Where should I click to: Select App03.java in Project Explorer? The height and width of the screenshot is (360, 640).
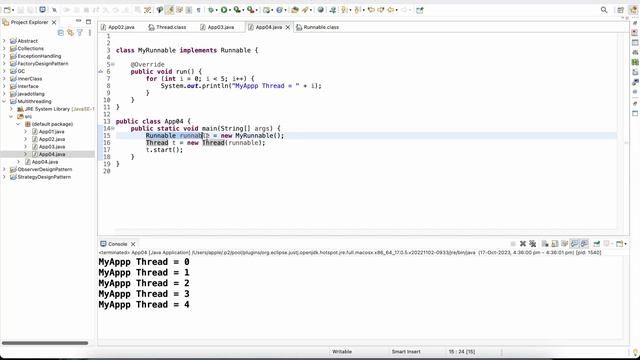[x=52, y=147]
